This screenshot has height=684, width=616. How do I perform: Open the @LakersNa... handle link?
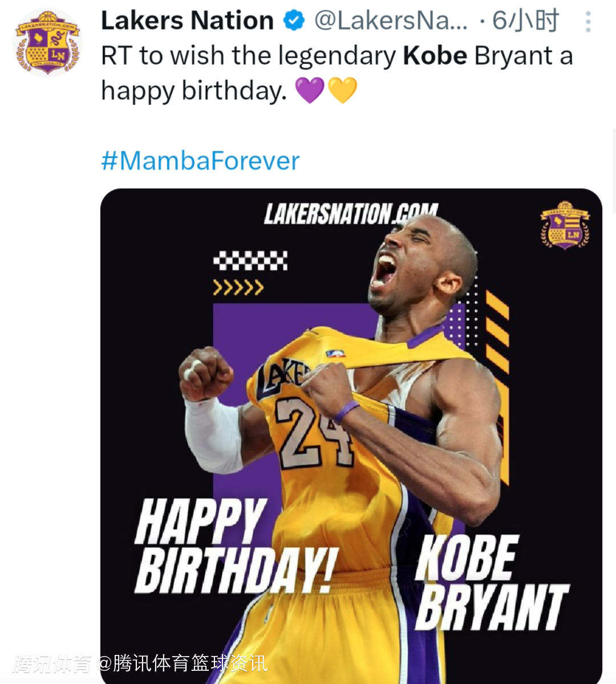tap(391, 21)
